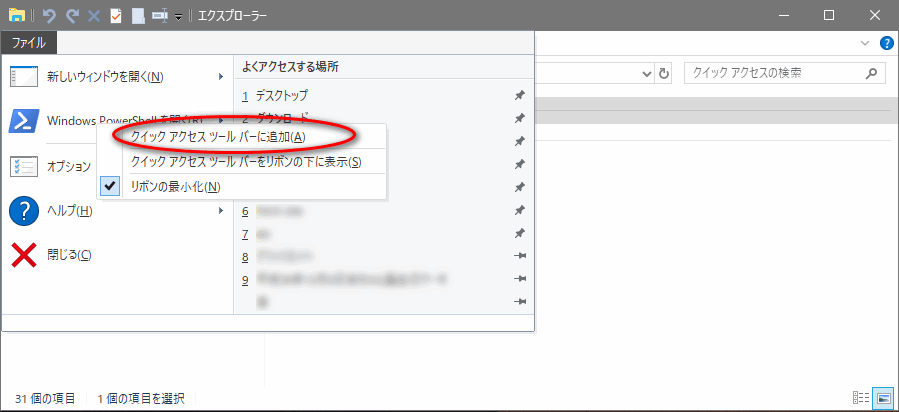Viewport: 899px width, 412px height.
Task: Click the blue Help question mark icon
Action: click(x=885, y=43)
